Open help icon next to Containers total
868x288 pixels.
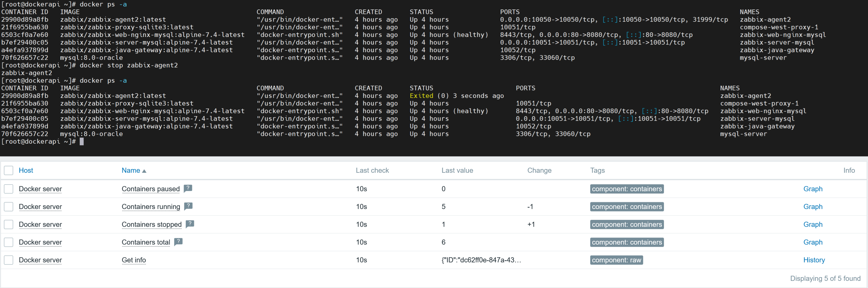178,242
